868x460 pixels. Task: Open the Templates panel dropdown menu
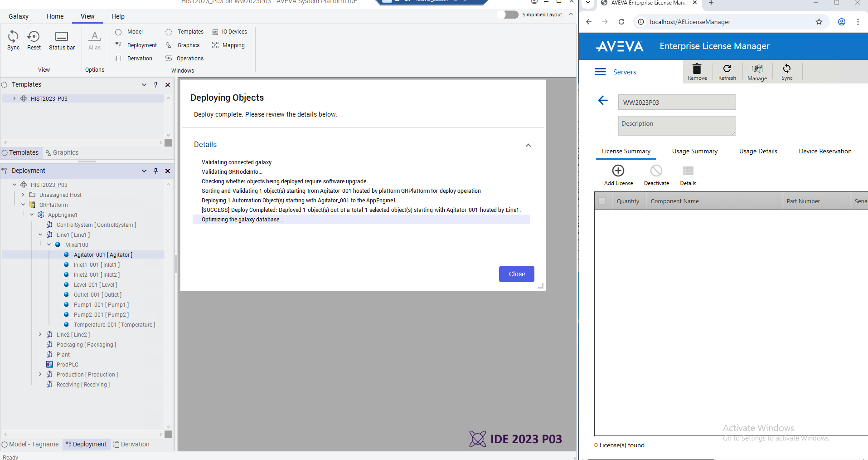pyautogui.click(x=144, y=85)
